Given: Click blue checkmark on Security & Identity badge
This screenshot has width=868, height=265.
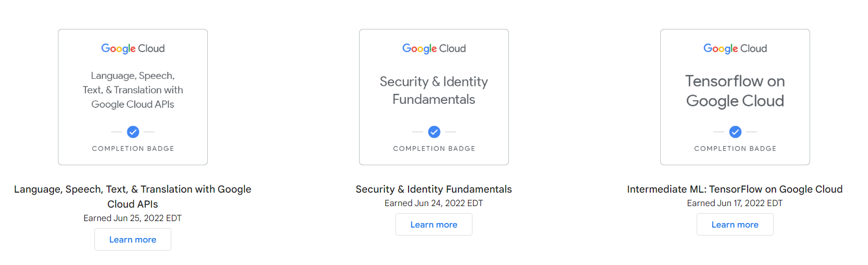Looking at the screenshot, I should click(x=434, y=132).
